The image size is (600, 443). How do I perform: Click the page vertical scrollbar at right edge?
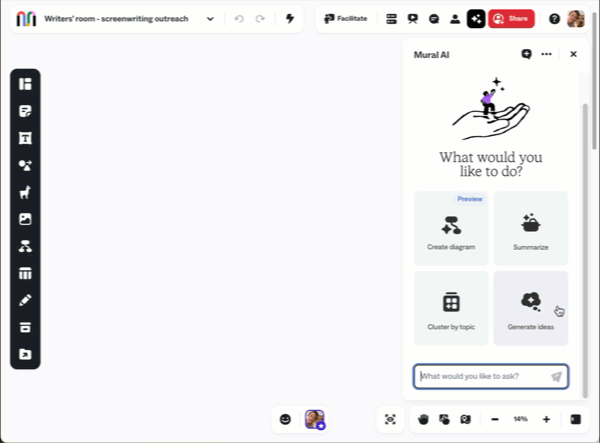point(594,80)
